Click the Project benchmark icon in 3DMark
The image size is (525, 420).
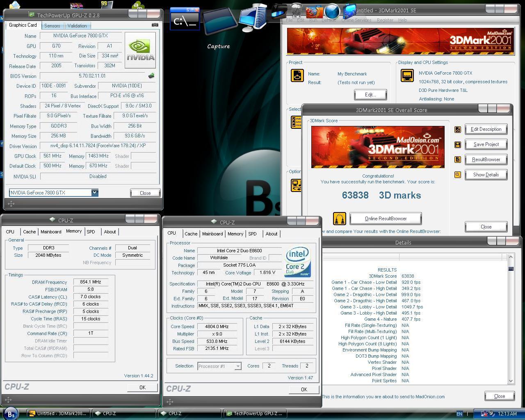[x=297, y=75]
